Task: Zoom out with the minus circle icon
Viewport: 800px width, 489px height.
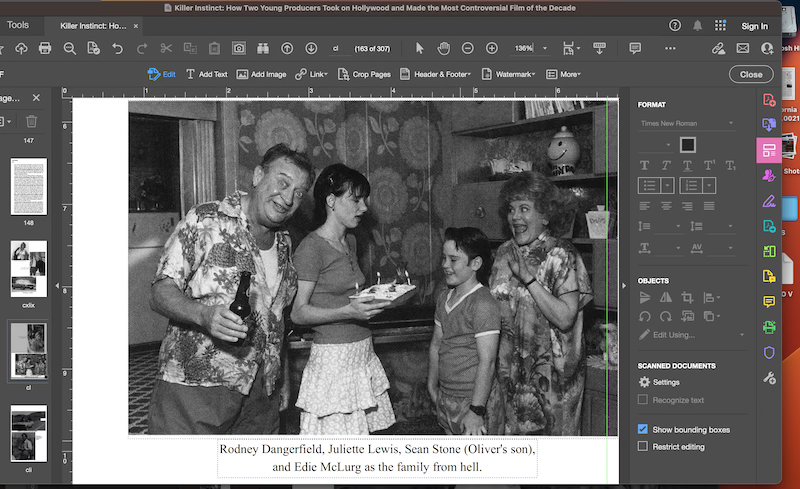Action: tap(467, 48)
